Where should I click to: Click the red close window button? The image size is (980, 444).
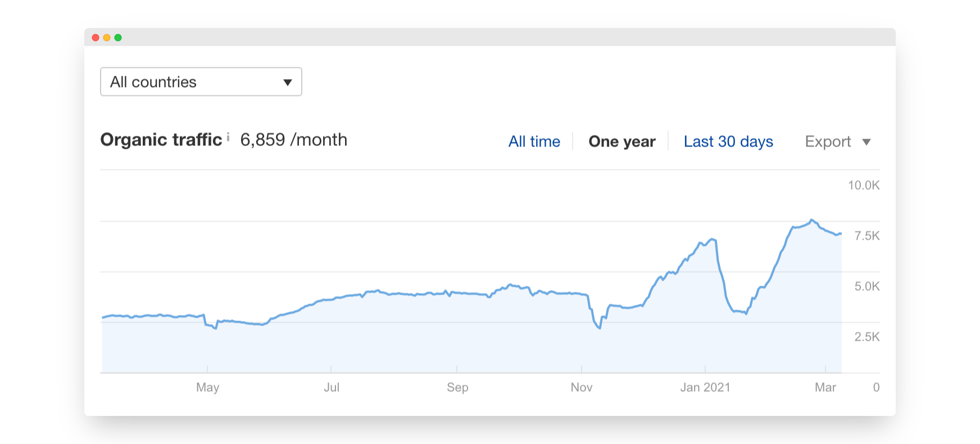(96, 38)
